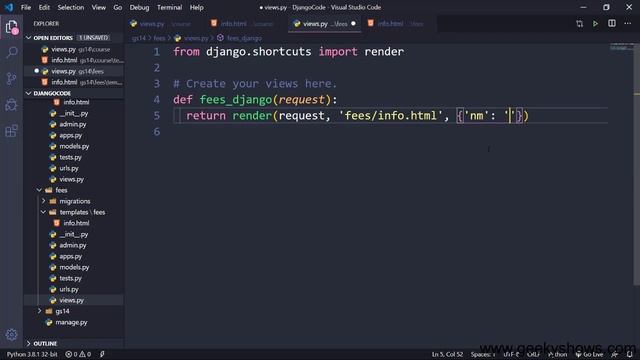Click the gs14 breadcrumb segment
Image resolution: width=640 pixels, height=360 pixels.
[139, 38]
